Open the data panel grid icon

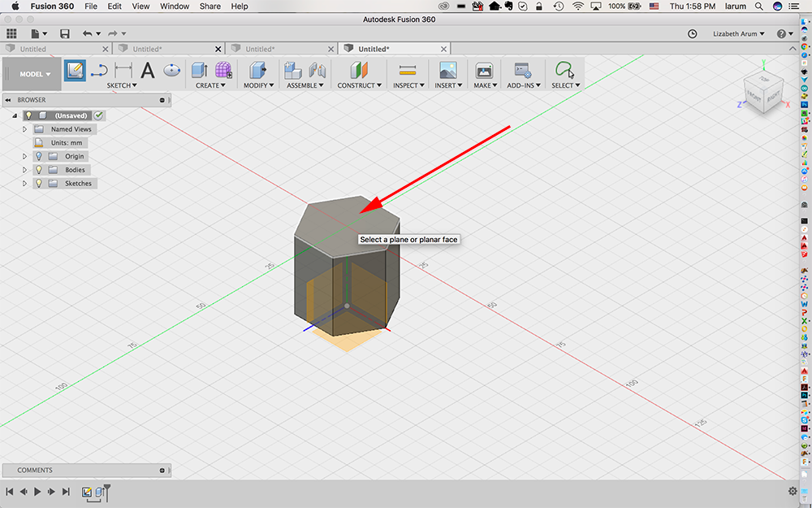click(x=11, y=33)
